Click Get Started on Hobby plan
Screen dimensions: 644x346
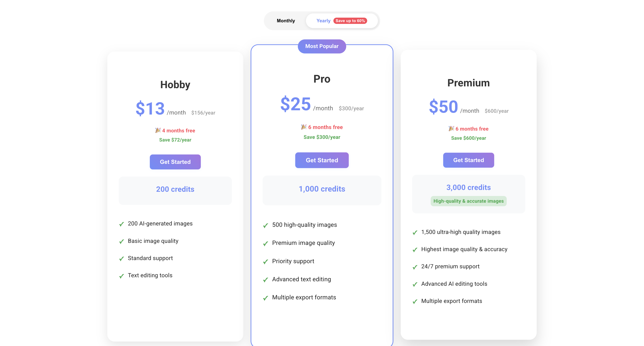pos(175,162)
